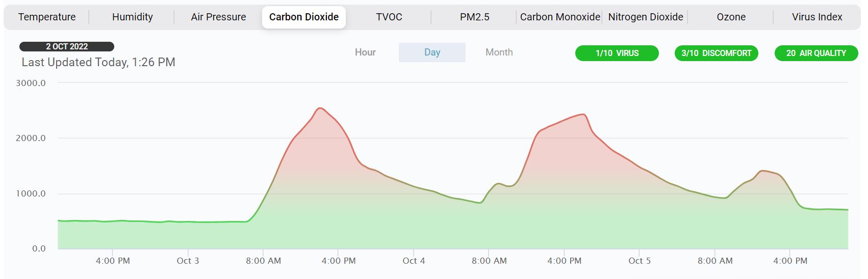Image resolution: width=868 pixels, height=279 pixels.
Task: Click the 1/10 Virus badge
Action: pos(617,53)
